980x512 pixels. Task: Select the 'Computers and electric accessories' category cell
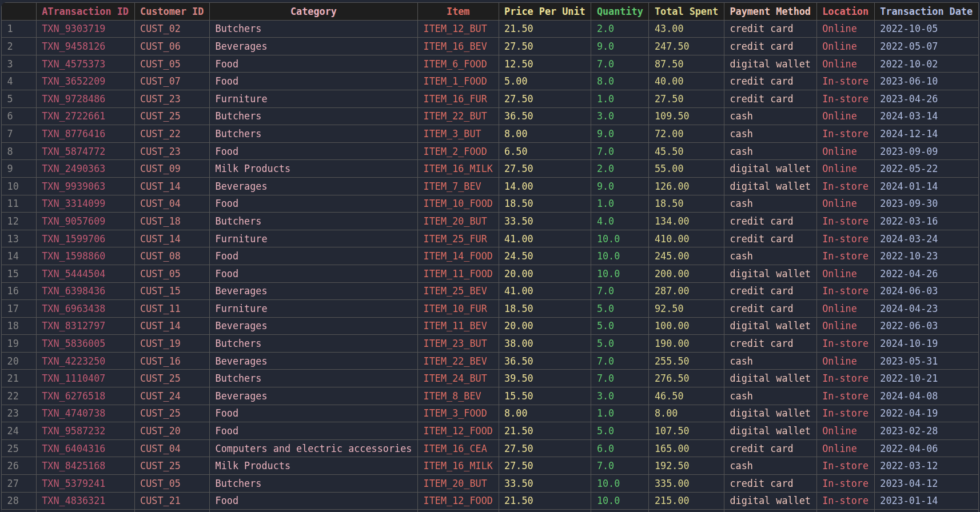(x=313, y=449)
